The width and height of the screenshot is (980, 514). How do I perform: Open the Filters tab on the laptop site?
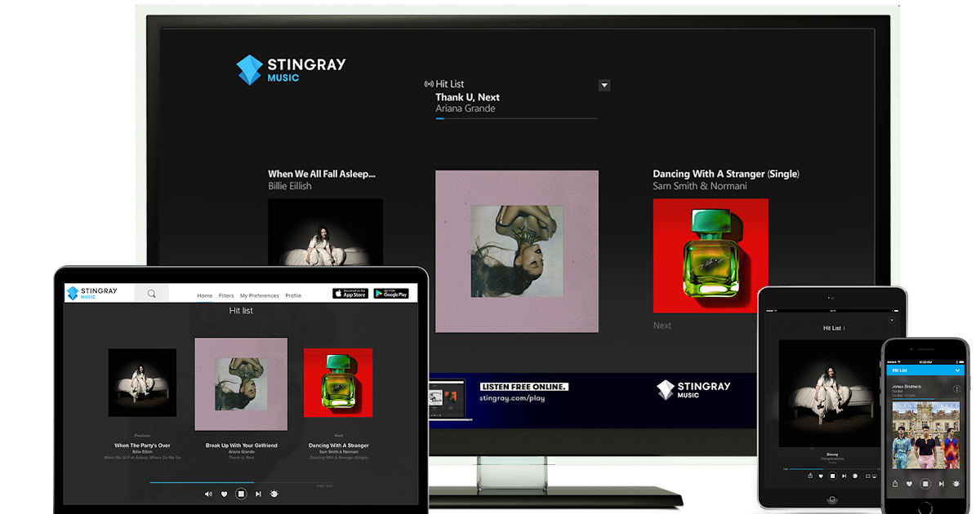tap(226, 295)
